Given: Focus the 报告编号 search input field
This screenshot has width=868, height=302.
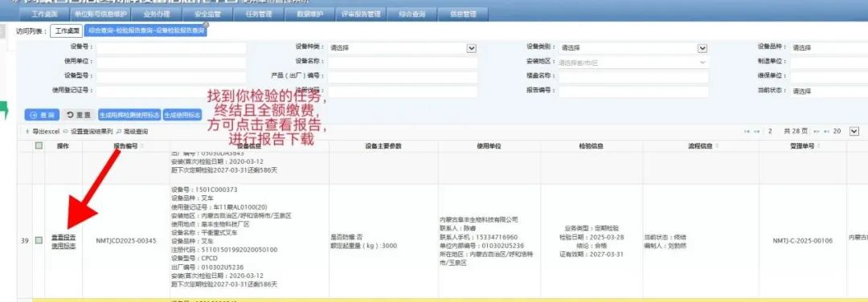Looking at the screenshot, I should tap(633, 92).
